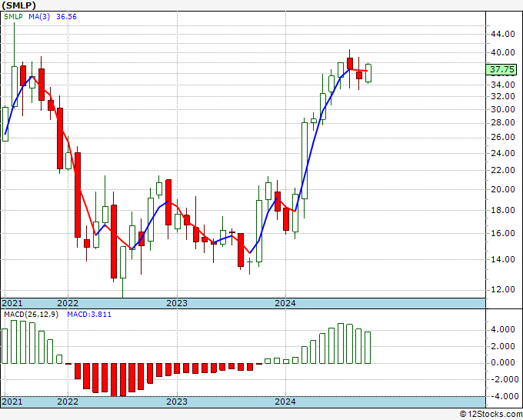Click the long red candle falling from 24 to 16
The height and width of the screenshot is (420, 523).
(78, 195)
